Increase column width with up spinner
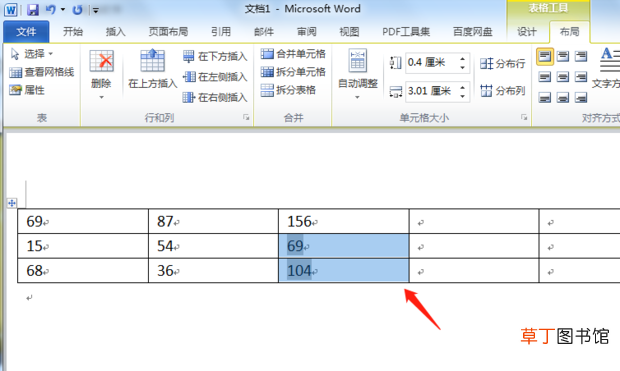The height and width of the screenshot is (371, 620). (463, 87)
